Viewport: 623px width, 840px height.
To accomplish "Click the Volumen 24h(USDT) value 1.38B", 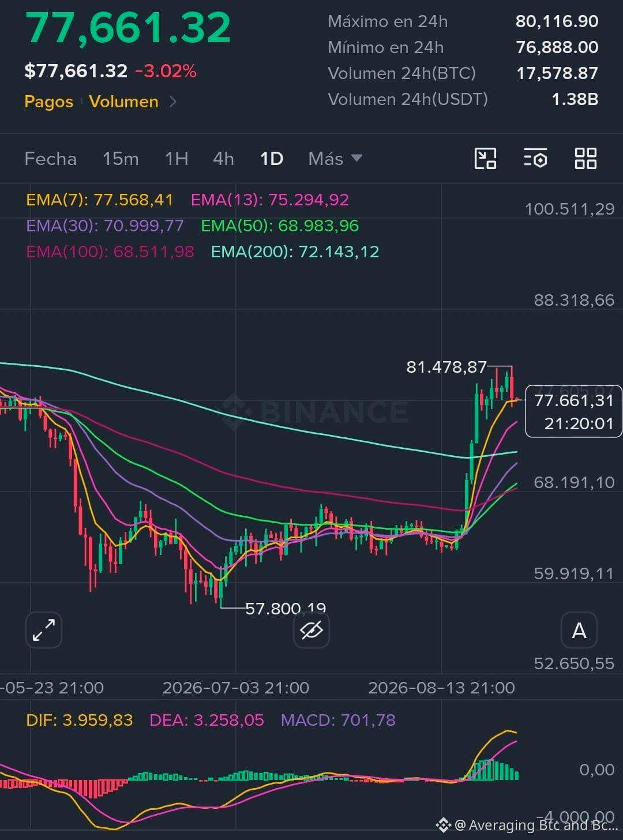I will click(x=575, y=99).
